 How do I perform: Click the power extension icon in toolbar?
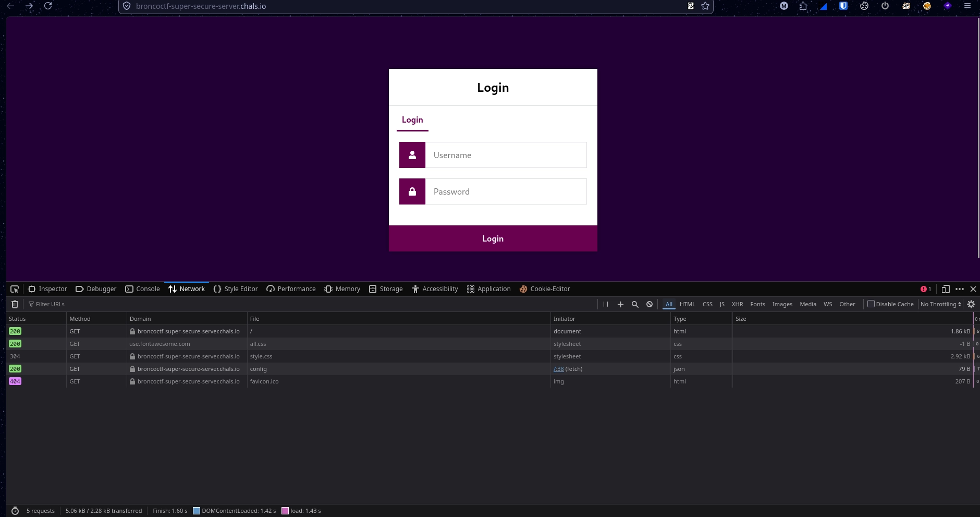coord(885,6)
